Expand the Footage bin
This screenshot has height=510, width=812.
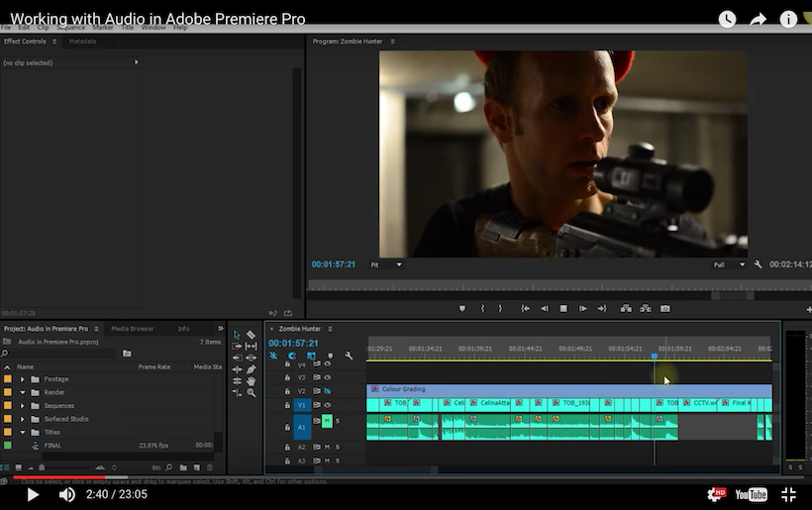(22, 379)
